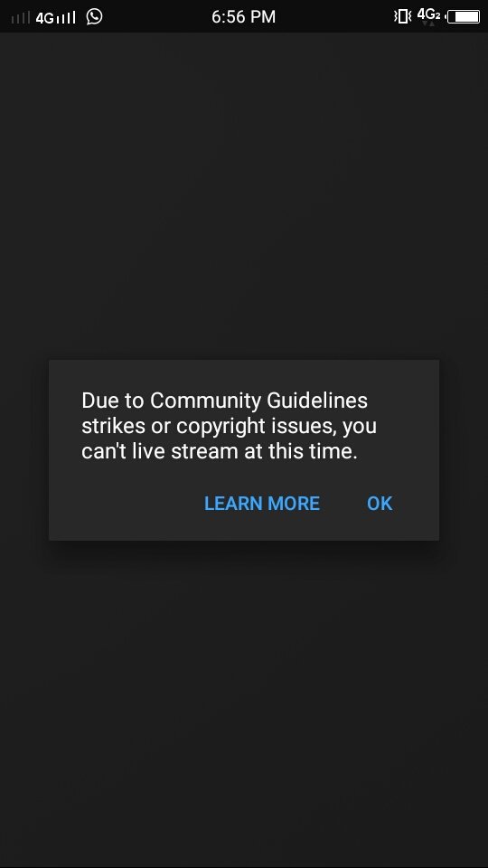This screenshot has height=868, width=488.
Task: Tap the dimmed area below the dialog
Action: [x=244, y=703]
